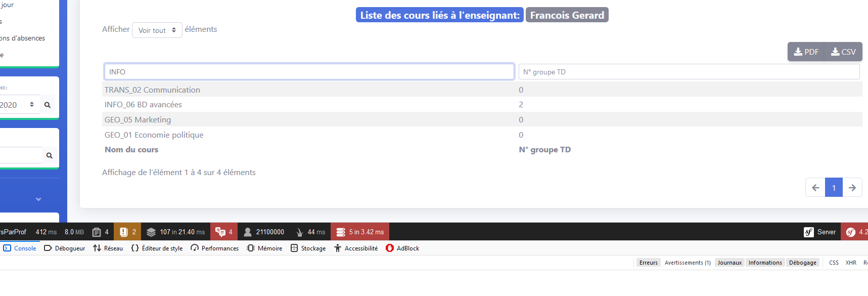Image resolution: width=868 pixels, height=296 pixels.
Task: Open the Éditeur de style tab
Action: tap(157, 248)
